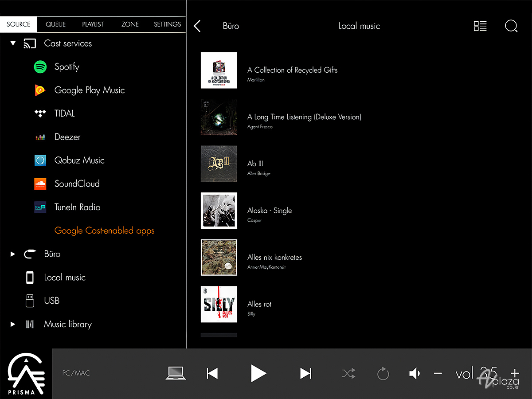532x399 pixels.
Task: Open Alaska - Single album cover
Action: click(x=219, y=211)
